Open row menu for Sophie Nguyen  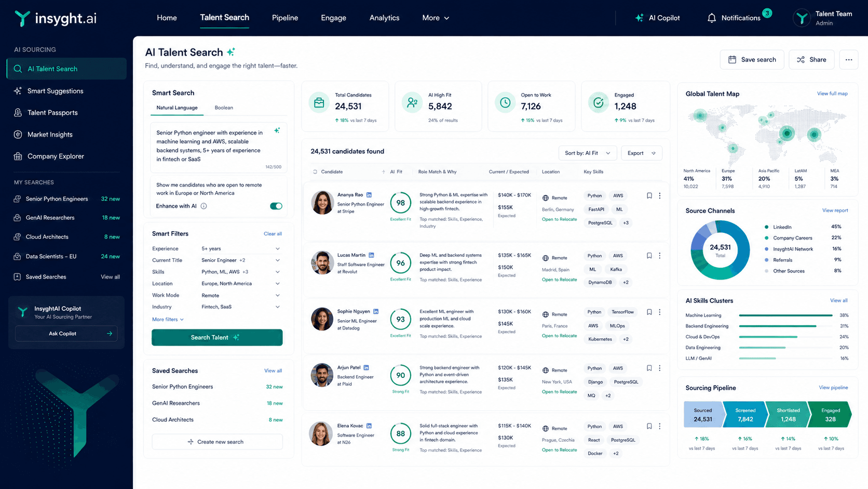(x=660, y=312)
